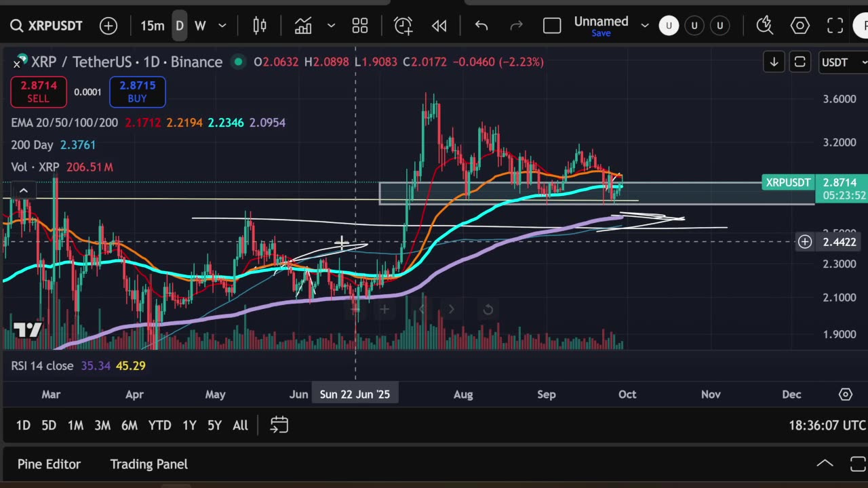
Task: Select the D daily timeframe
Action: point(180,26)
